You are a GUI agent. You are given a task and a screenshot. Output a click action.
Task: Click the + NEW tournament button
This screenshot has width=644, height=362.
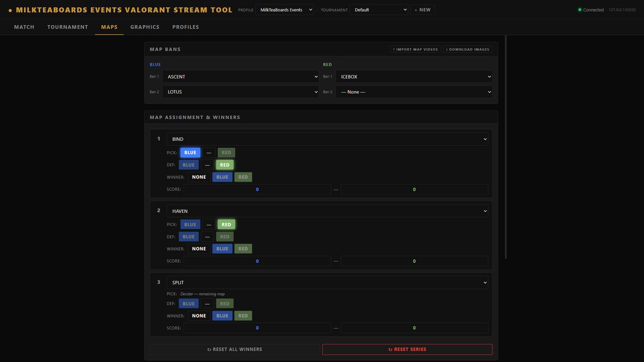(x=423, y=10)
